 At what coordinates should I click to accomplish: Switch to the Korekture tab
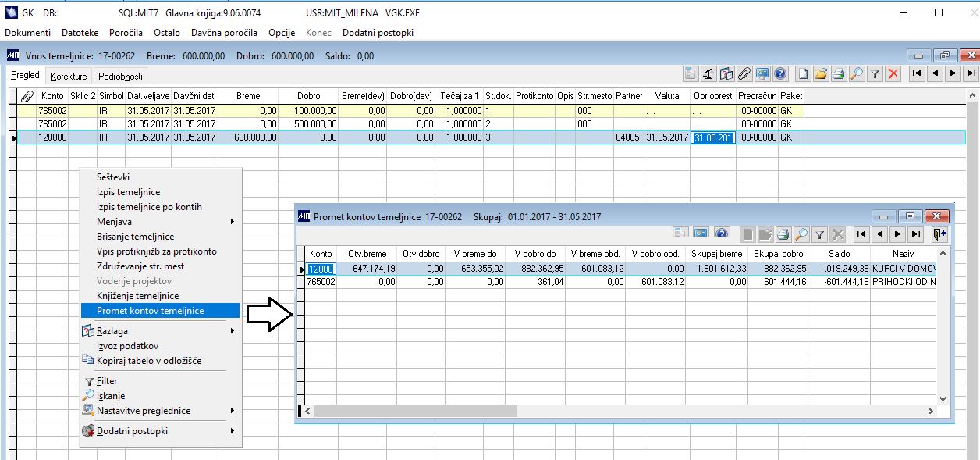pyautogui.click(x=69, y=77)
